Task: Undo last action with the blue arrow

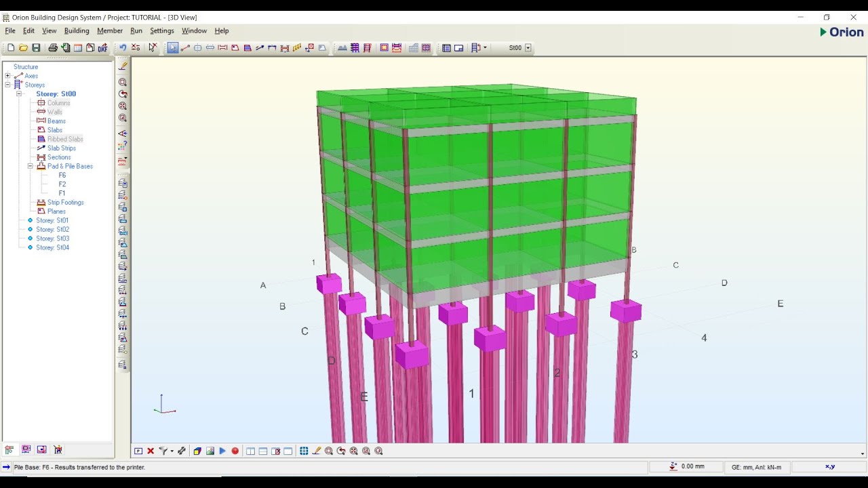Action: click(x=123, y=47)
